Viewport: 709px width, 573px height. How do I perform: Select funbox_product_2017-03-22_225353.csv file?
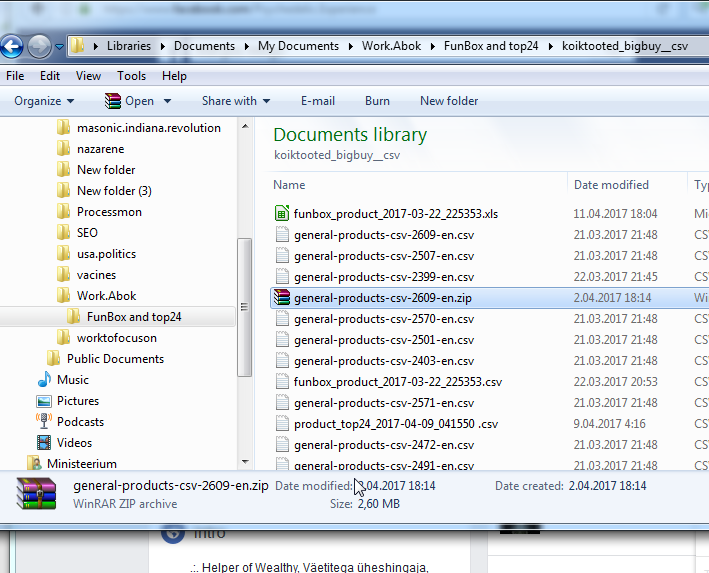pyautogui.click(x=397, y=382)
